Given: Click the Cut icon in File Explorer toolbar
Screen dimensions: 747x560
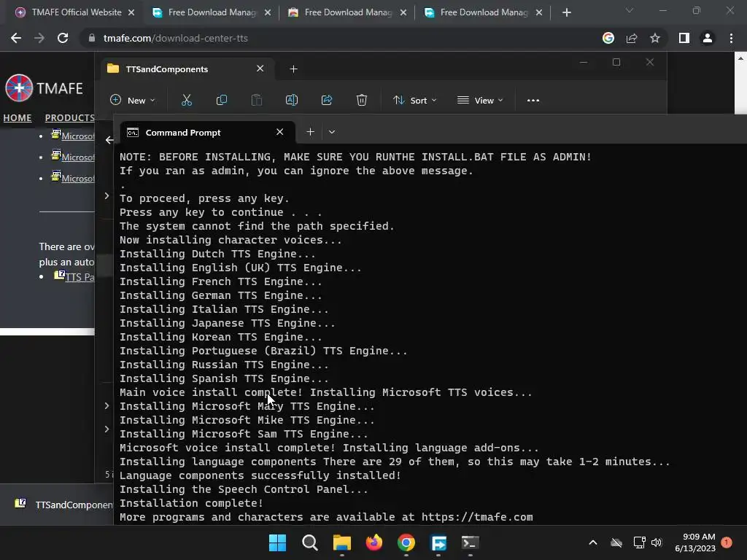Looking at the screenshot, I should [186, 100].
